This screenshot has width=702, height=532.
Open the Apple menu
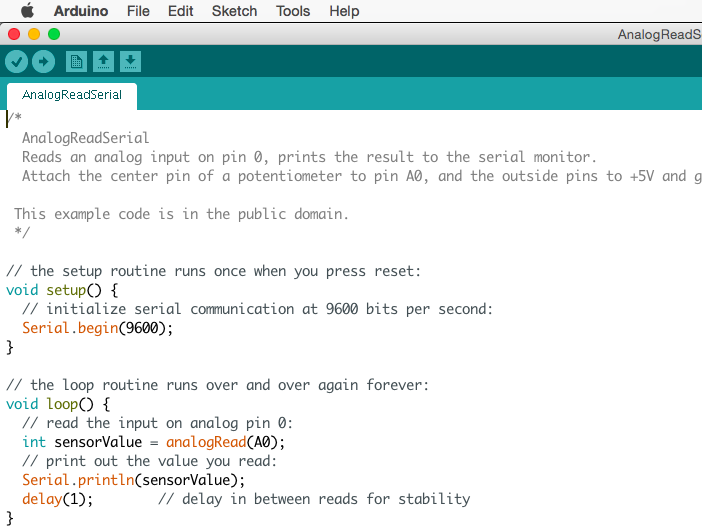coord(27,11)
